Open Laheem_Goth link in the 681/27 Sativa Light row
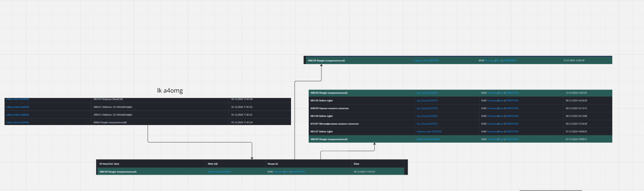This screenshot has height=191, width=644. coord(429,132)
